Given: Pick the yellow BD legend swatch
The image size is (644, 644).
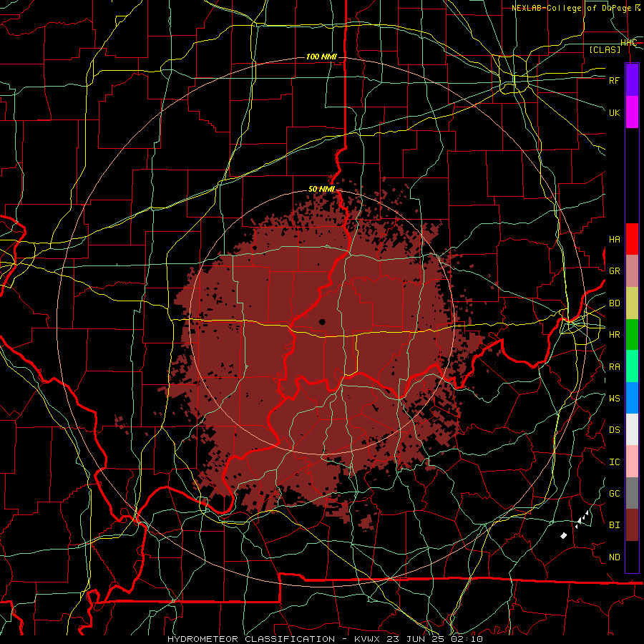Looking at the screenshot, I should tap(632, 303).
